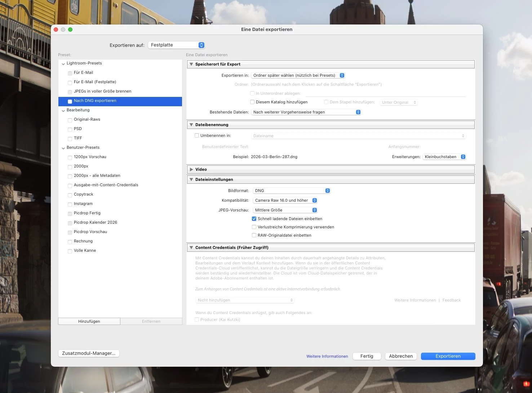The image size is (532, 393).
Task: Check RAW-Originaldatei einbetten option
Action: click(x=254, y=235)
